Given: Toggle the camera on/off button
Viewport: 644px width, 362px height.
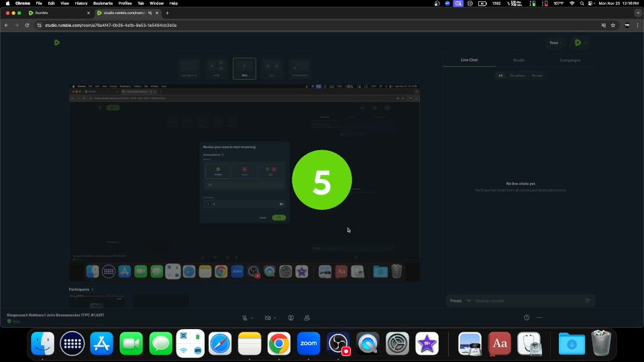Looking at the screenshot, I should pyautogui.click(x=268, y=317).
